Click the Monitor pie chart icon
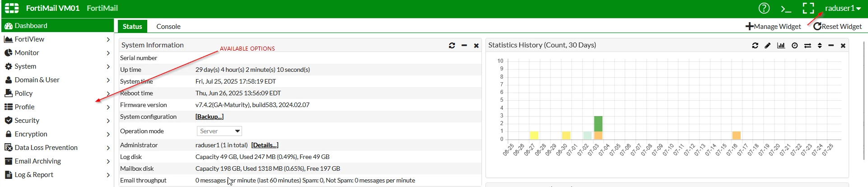 coord(8,53)
